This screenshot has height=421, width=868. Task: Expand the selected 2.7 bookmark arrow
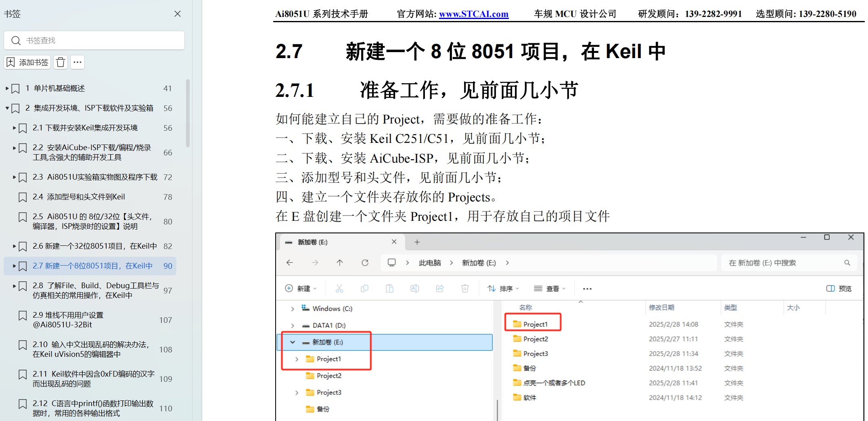pyautogui.click(x=14, y=266)
